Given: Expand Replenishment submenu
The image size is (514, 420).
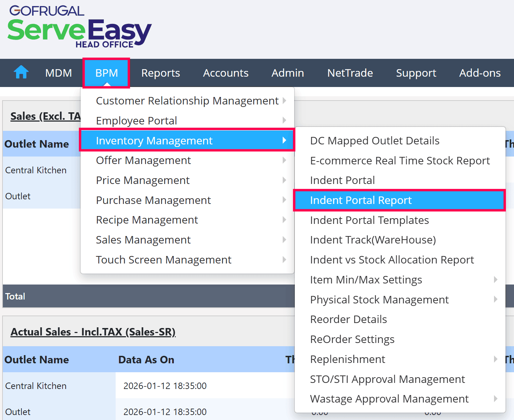Looking at the screenshot, I should pos(400,359).
